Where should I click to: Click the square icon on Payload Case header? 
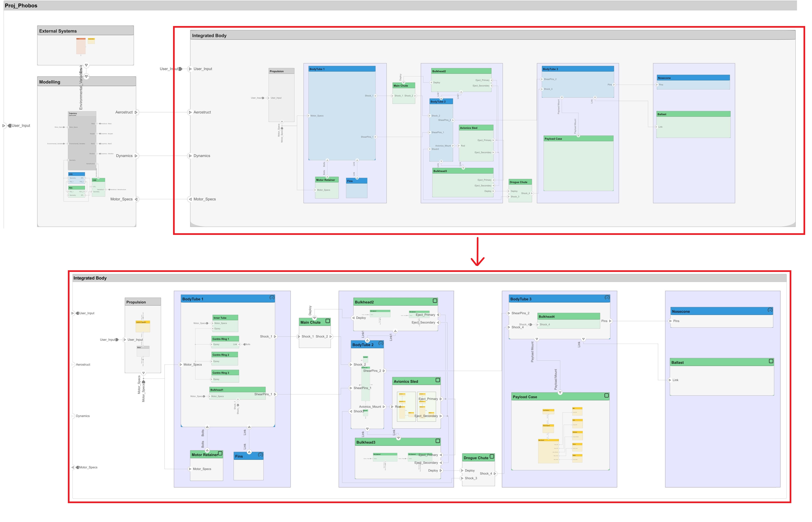[606, 395]
